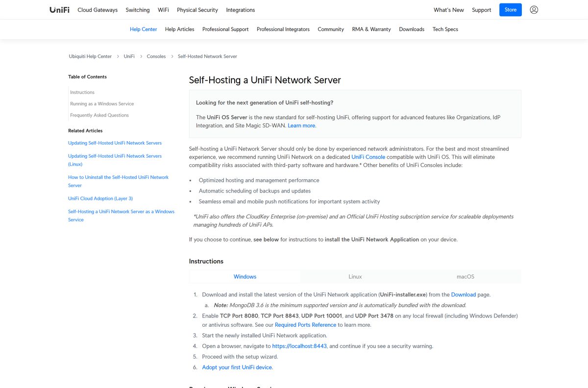Viewport: 588px width, 388px height.
Task: Click the blue Store button
Action: point(511,10)
